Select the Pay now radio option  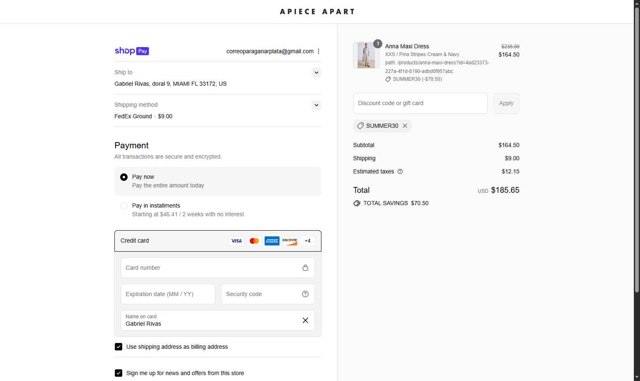pyautogui.click(x=124, y=177)
